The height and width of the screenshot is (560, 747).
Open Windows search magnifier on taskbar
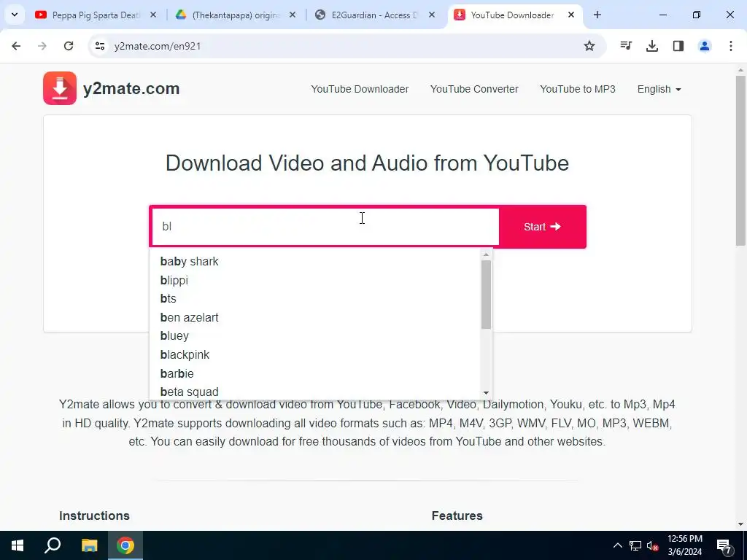point(53,545)
